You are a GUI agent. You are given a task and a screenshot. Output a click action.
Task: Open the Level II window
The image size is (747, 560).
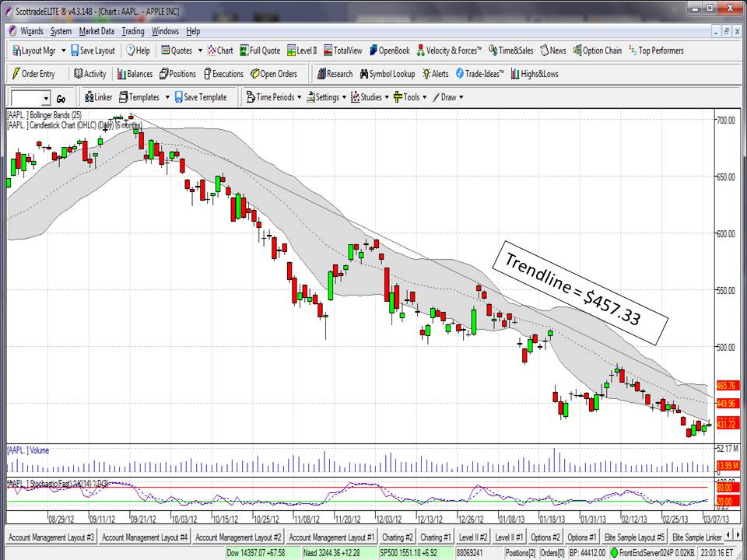303,50
